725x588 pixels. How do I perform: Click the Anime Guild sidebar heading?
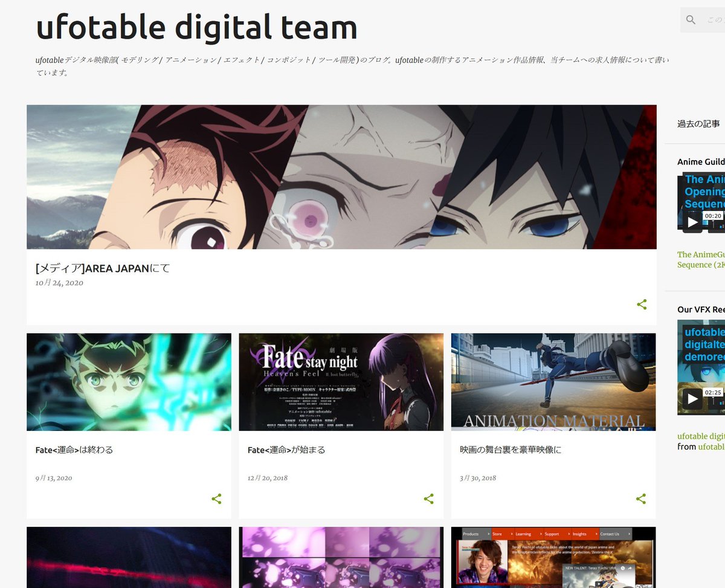(701, 161)
